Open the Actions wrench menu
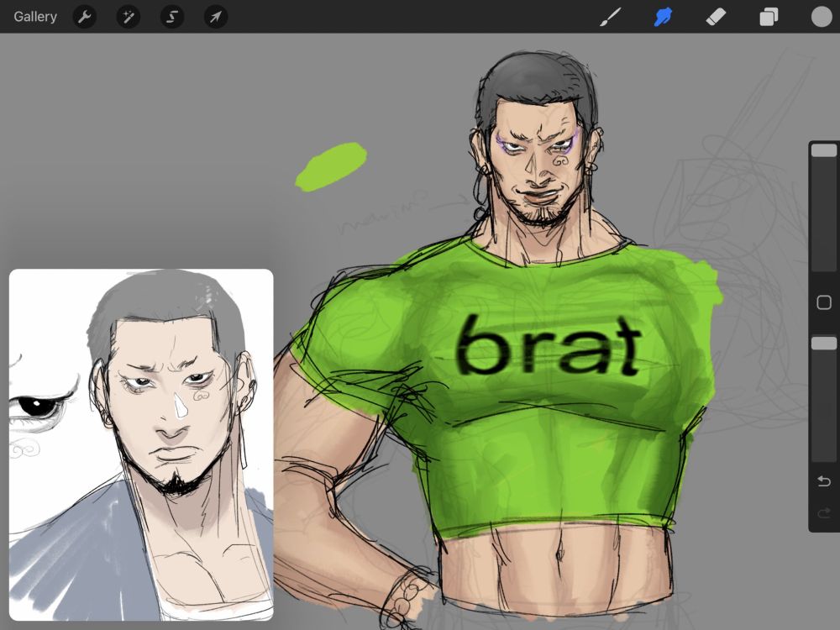Image resolution: width=840 pixels, height=630 pixels. 85,17
